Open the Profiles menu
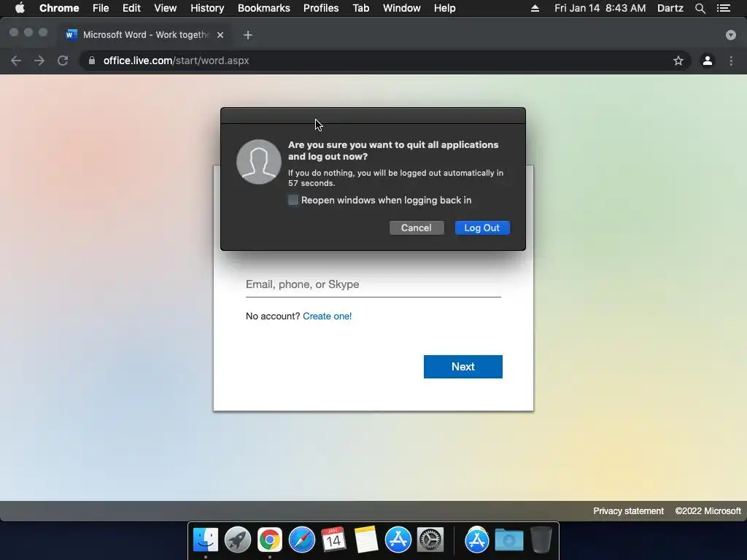 (321, 8)
